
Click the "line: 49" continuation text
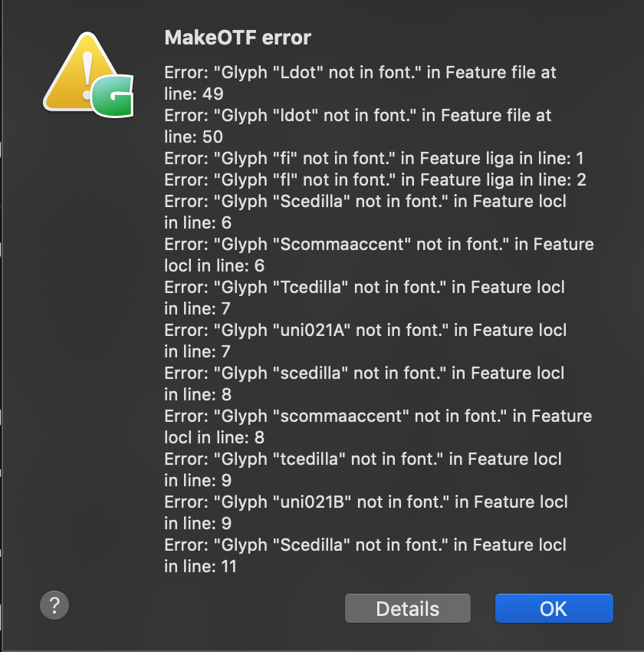[194, 94]
